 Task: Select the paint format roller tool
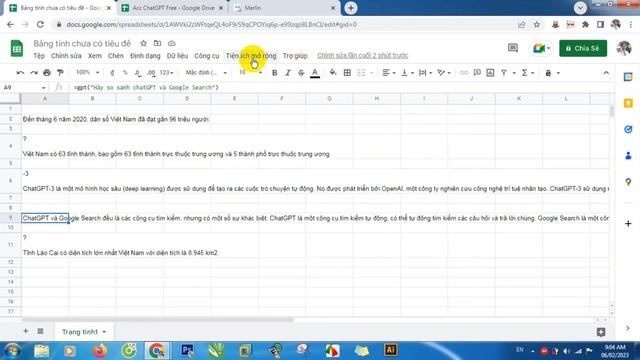click(60, 73)
